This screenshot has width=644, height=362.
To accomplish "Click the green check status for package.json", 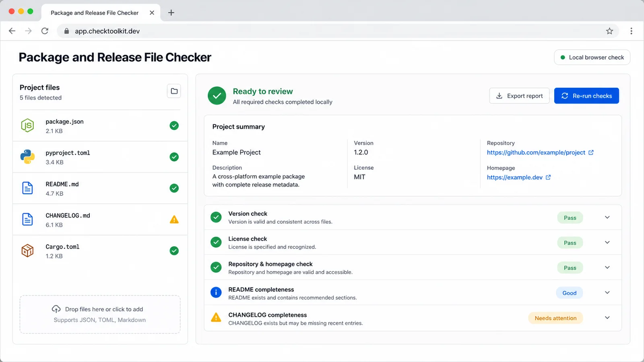I will 174,125.
